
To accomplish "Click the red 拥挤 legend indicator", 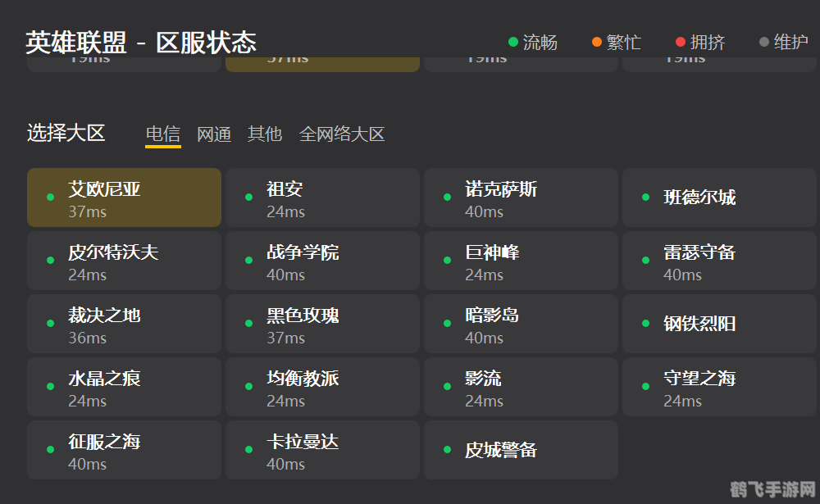I will click(x=680, y=41).
